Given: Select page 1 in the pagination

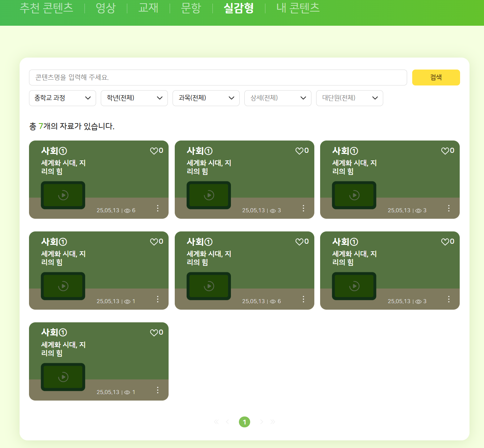Looking at the screenshot, I should point(244,422).
